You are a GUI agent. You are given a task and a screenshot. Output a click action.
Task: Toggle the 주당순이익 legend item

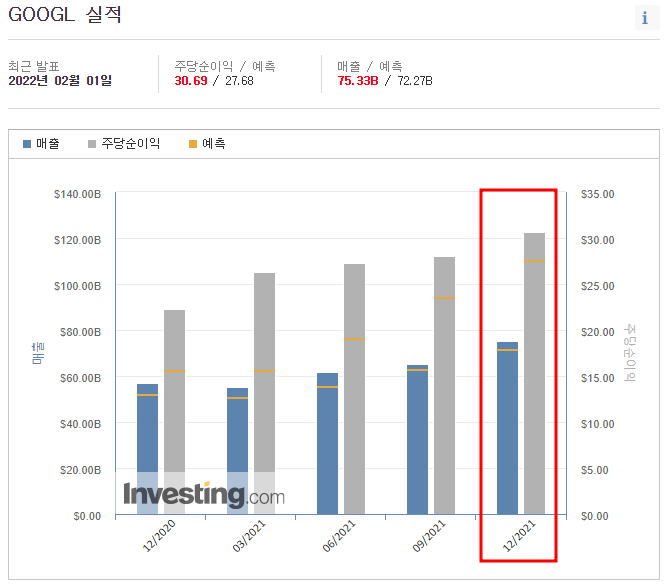pos(124,144)
